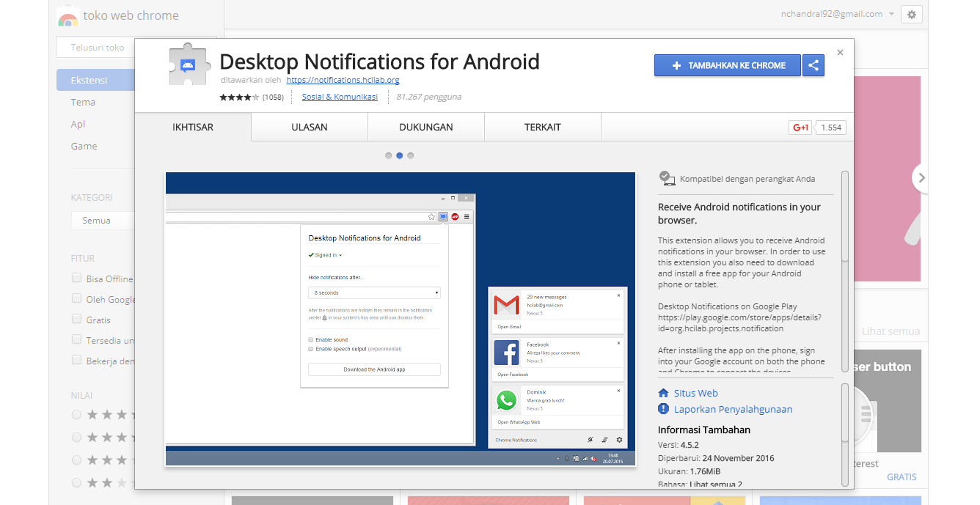Screen dimensions: 980x505
Task: Click the Situs Web home icon
Action: pyautogui.click(x=664, y=393)
